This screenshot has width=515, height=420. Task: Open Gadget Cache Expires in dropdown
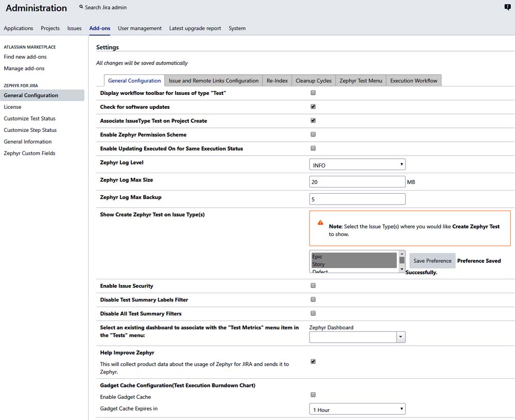click(357, 410)
